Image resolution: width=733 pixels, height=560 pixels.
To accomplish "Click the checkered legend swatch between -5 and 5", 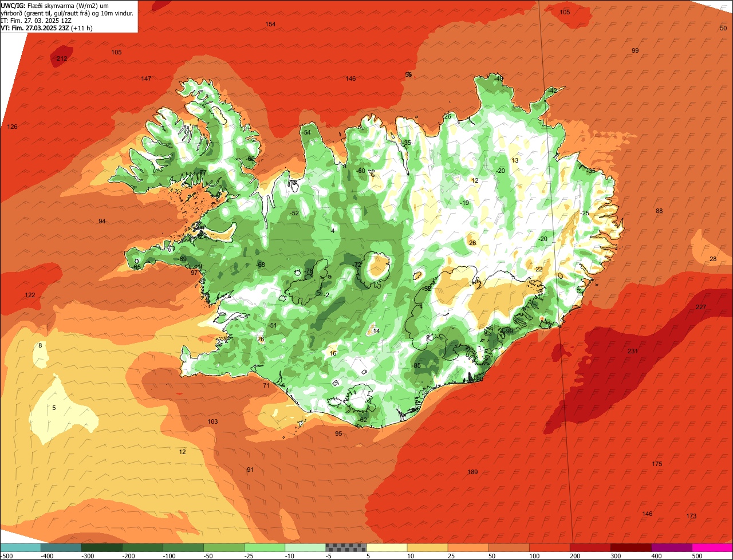I will tap(346, 547).
